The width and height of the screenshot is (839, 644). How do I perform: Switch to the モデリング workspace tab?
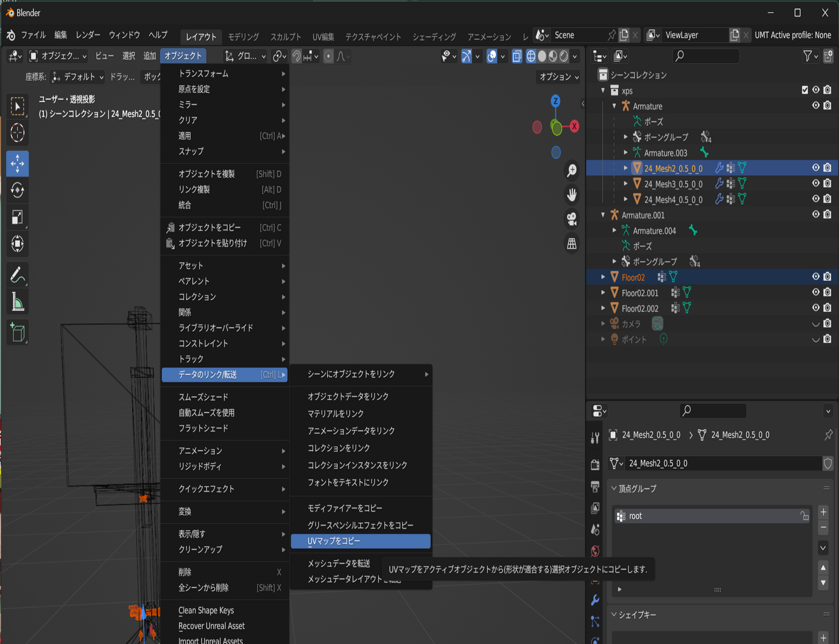click(243, 37)
